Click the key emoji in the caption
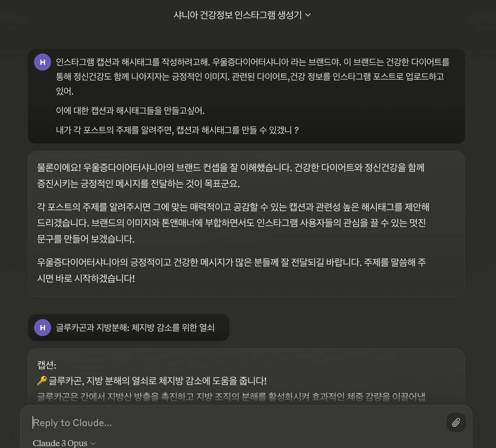This screenshot has width=496, height=448. tap(42, 381)
